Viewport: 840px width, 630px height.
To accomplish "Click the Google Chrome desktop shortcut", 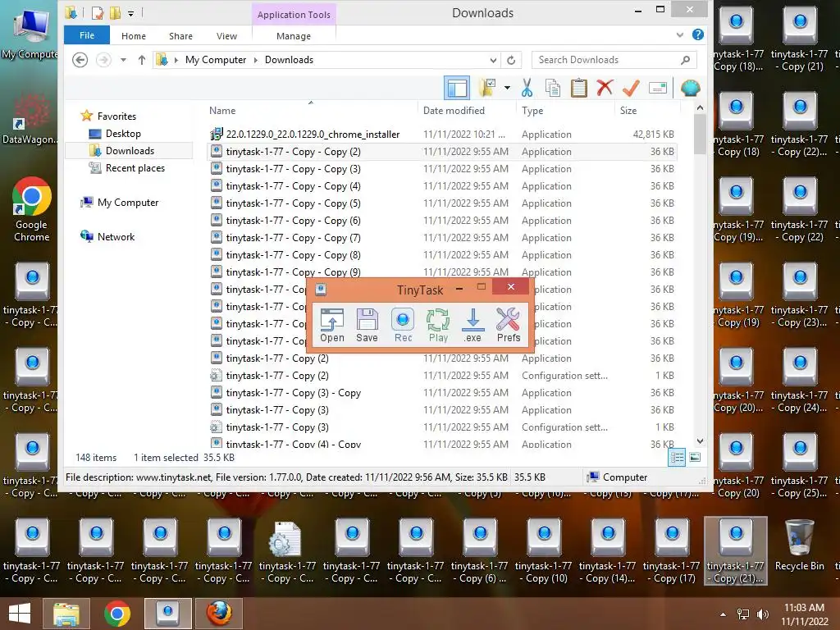I will (x=32, y=209).
